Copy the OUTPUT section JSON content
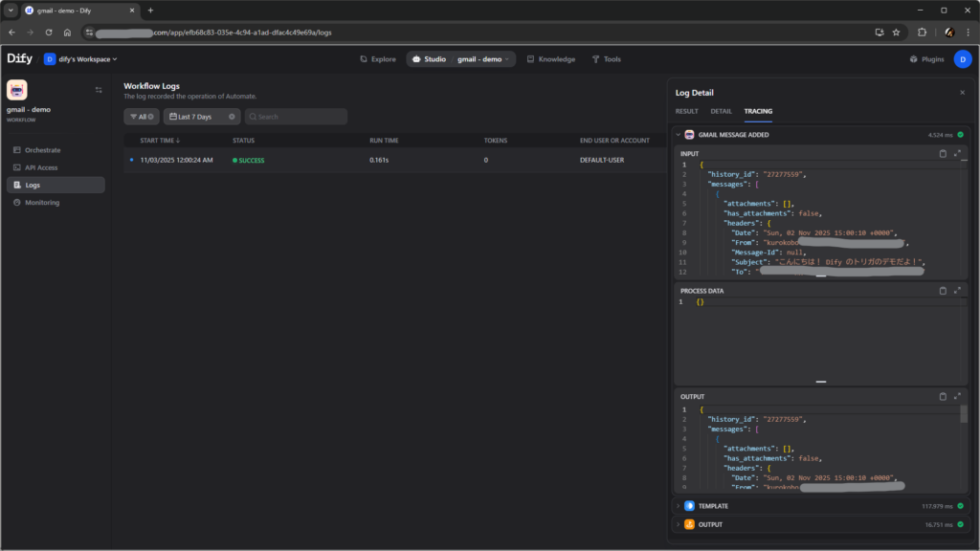 coord(943,396)
